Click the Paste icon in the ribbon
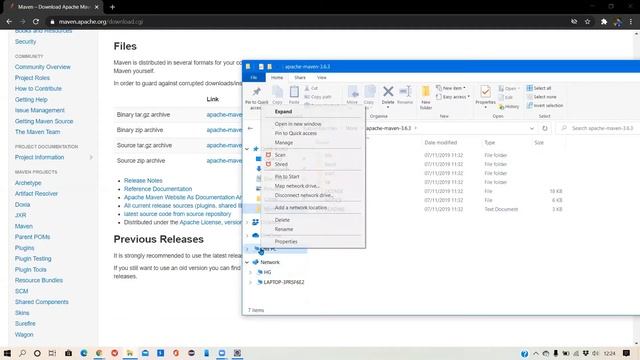640x360 pixels. [294, 92]
